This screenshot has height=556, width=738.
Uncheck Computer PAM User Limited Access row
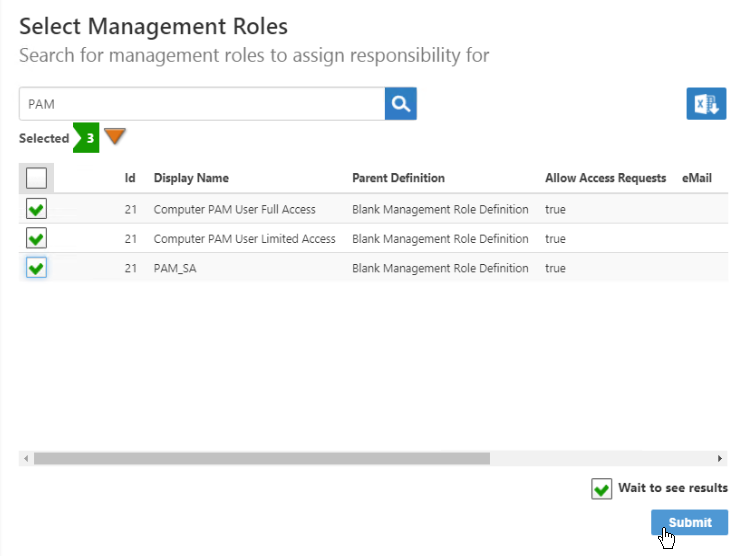pyautogui.click(x=36, y=239)
